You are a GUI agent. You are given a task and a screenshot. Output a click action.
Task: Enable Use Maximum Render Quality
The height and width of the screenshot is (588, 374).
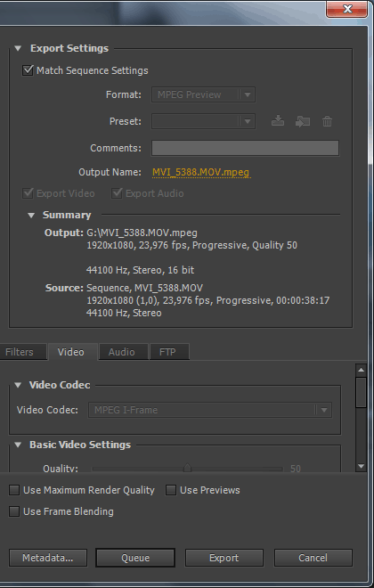[x=14, y=490]
